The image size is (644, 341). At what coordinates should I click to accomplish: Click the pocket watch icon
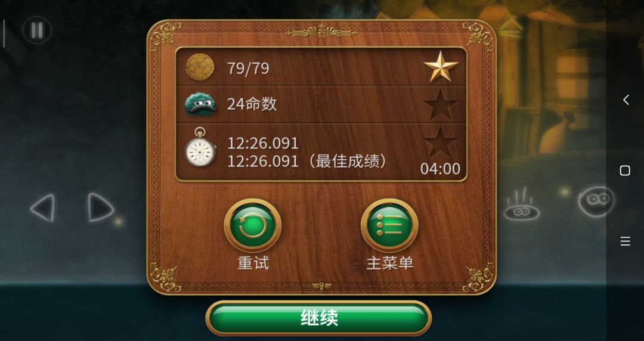pos(200,147)
